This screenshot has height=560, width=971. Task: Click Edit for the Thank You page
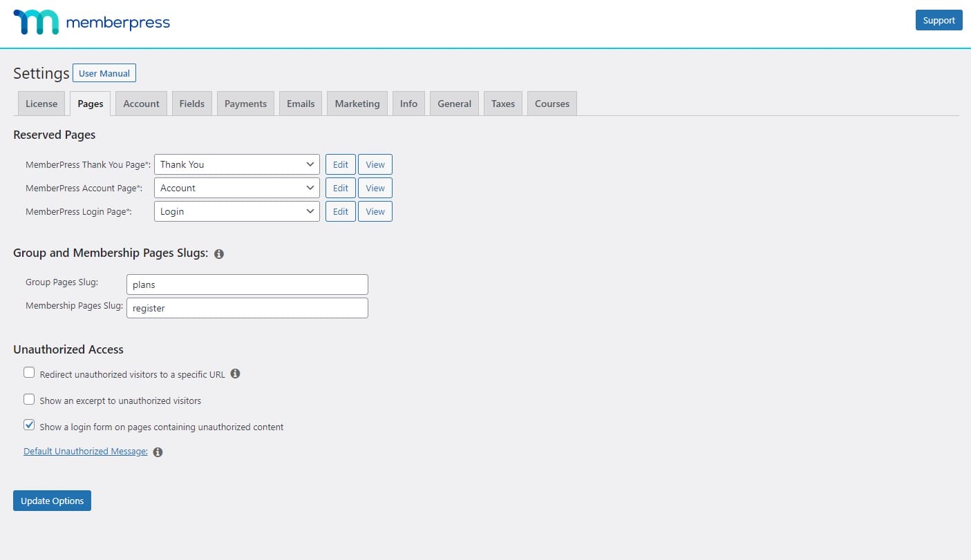coord(341,164)
